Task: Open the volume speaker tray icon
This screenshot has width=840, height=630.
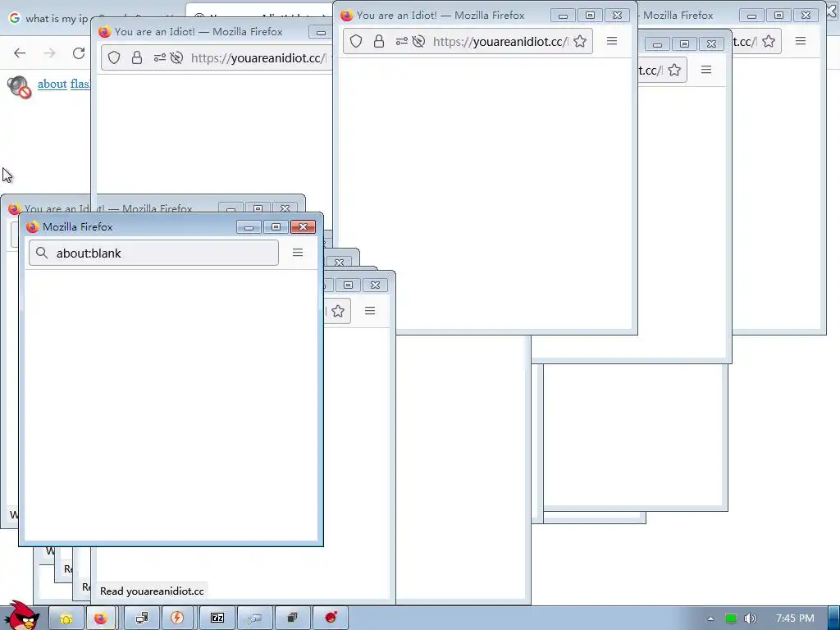Action: click(750, 619)
